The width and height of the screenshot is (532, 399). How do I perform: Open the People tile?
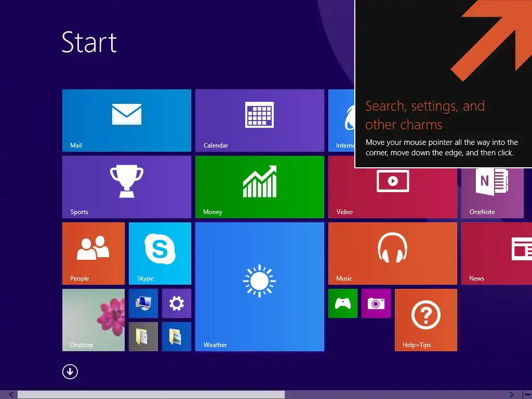[94, 254]
